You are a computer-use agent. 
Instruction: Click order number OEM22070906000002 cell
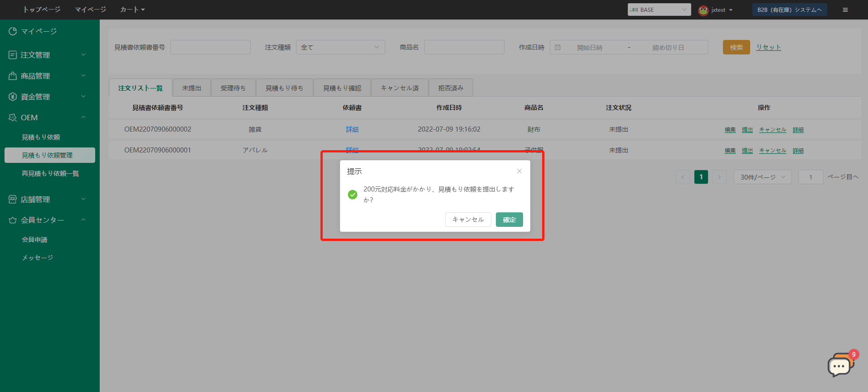pos(158,129)
